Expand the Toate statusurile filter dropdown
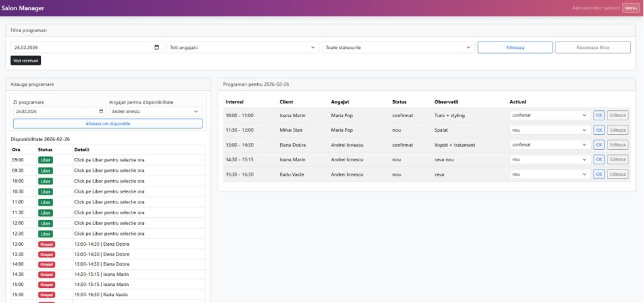 [x=397, y=47]
